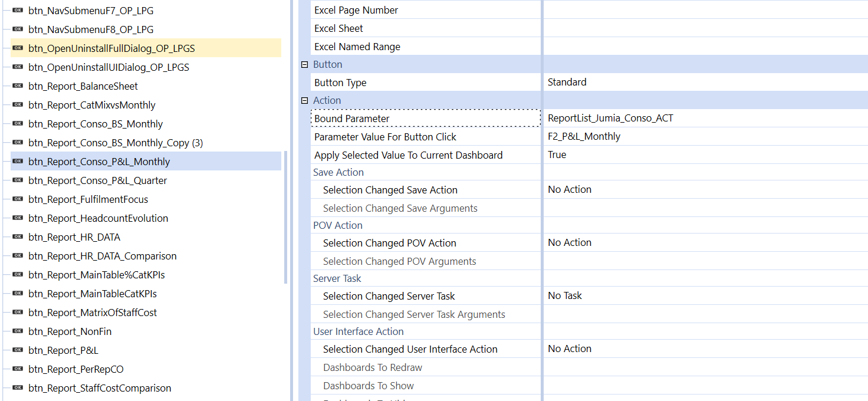
Task: Click the OK icon for btn_Report_HR_DATA
Action: tap(17, 236)
